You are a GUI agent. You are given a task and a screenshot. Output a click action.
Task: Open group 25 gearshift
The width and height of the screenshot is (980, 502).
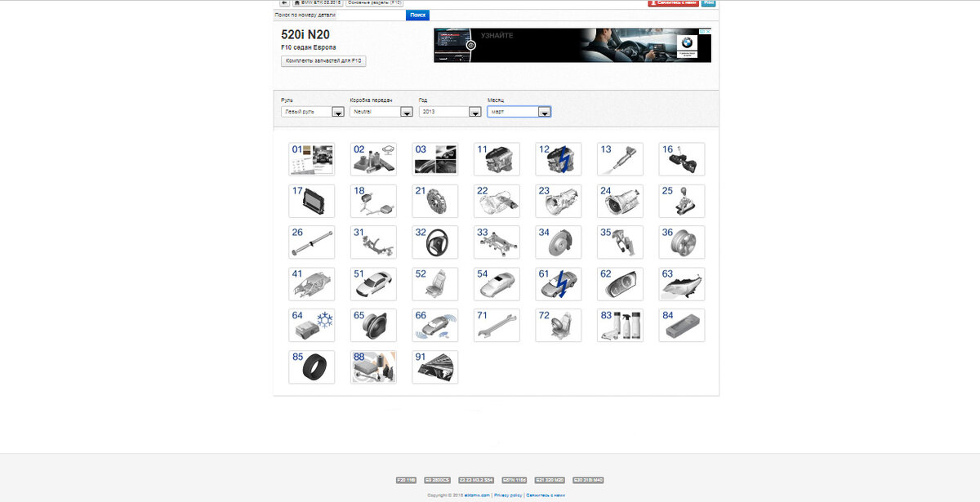(682, 201)
